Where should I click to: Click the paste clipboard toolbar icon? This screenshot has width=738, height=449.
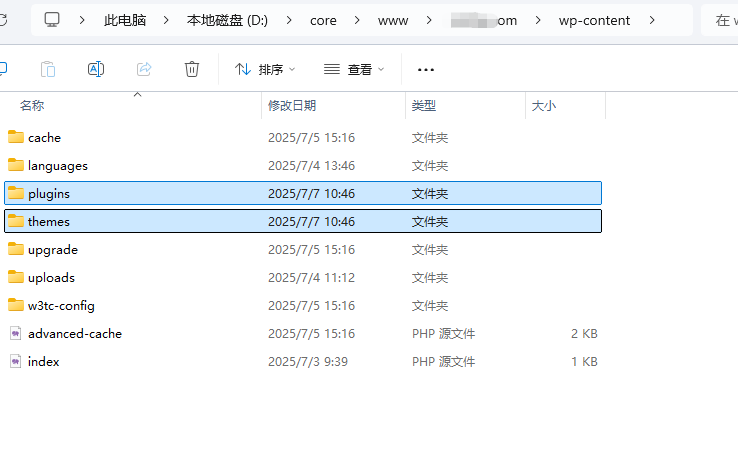tap(48, 69)
